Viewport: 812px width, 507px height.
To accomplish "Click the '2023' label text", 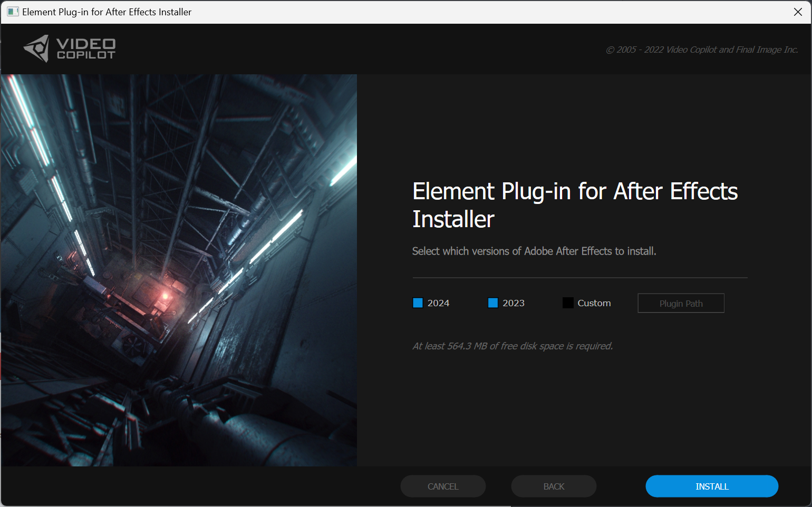I will [514, 303].
